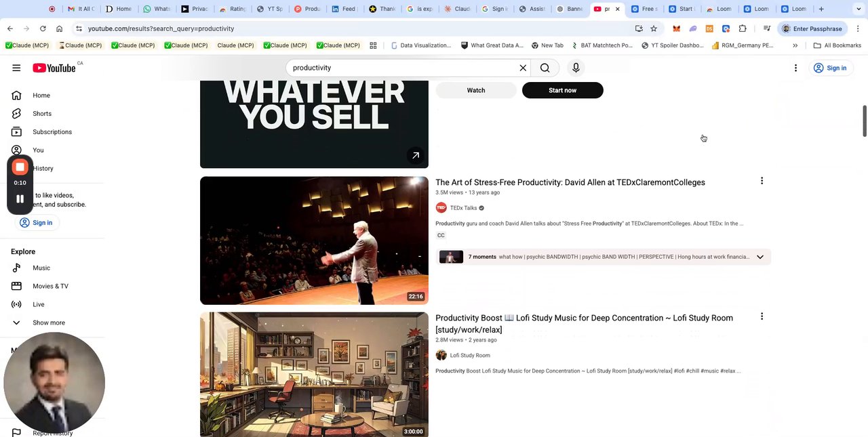The image size is (868, 437).
Task: Click the Enter Passphrase profile button
Action: click(811, 28)
